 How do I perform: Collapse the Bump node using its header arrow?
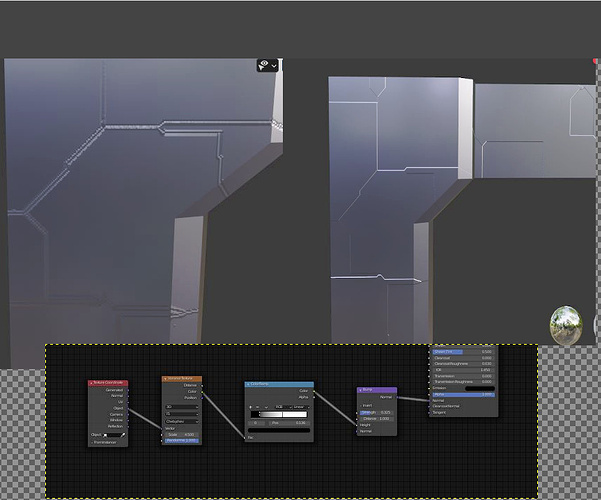[360, 390]
